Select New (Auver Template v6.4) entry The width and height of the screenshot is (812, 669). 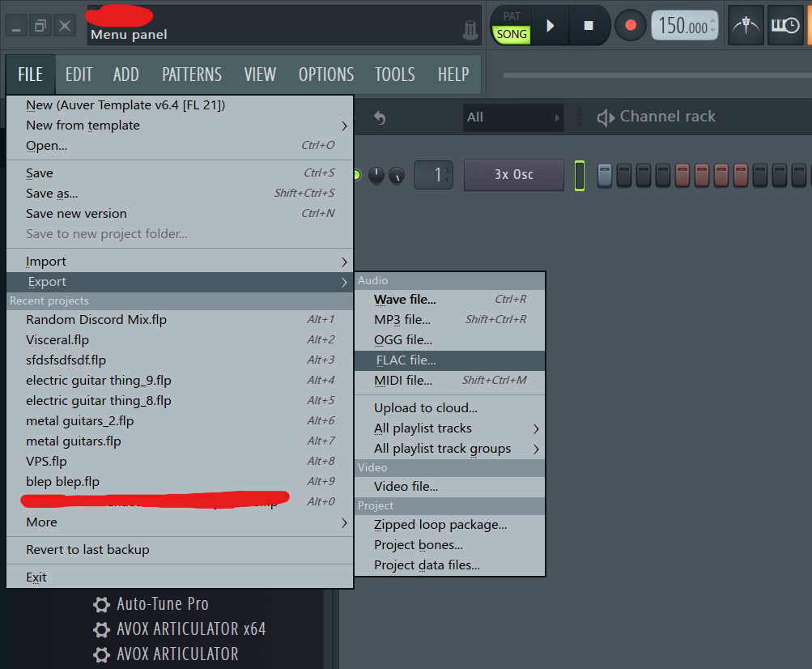pos(181,105)
